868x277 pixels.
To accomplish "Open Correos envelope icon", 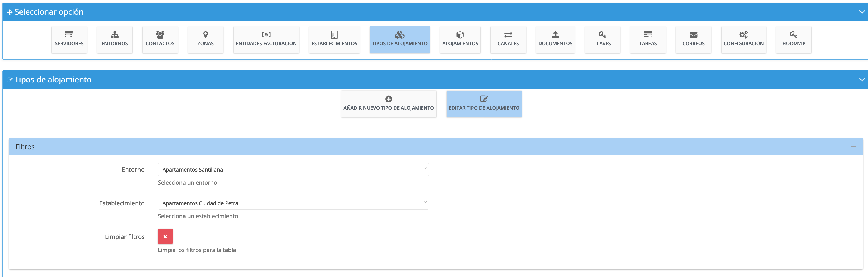I will point(694,35).
